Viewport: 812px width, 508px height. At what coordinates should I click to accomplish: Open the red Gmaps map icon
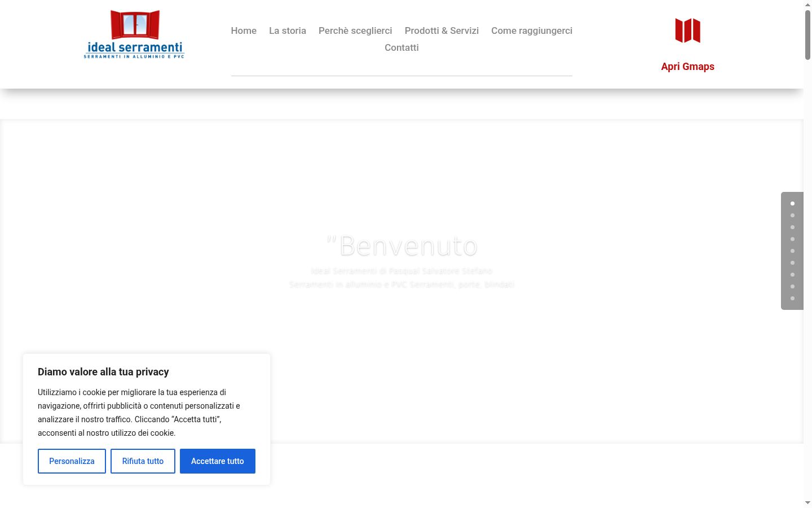(x=688, y=30)
